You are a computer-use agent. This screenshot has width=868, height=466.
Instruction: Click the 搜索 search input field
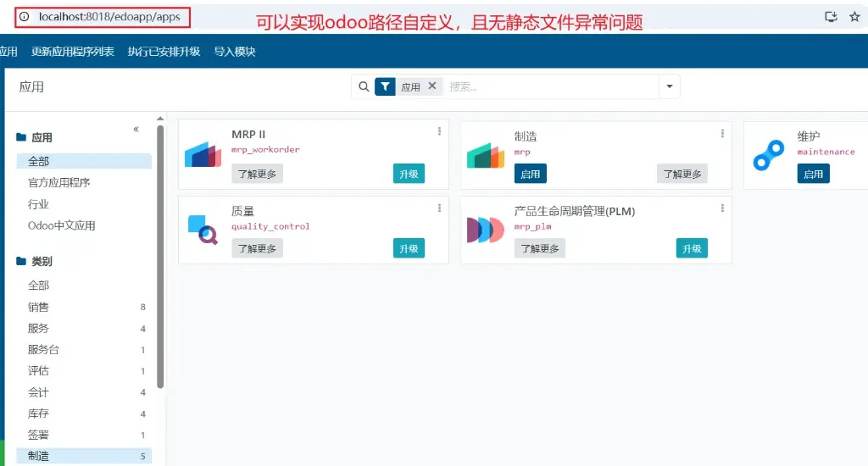pos(551,87)
